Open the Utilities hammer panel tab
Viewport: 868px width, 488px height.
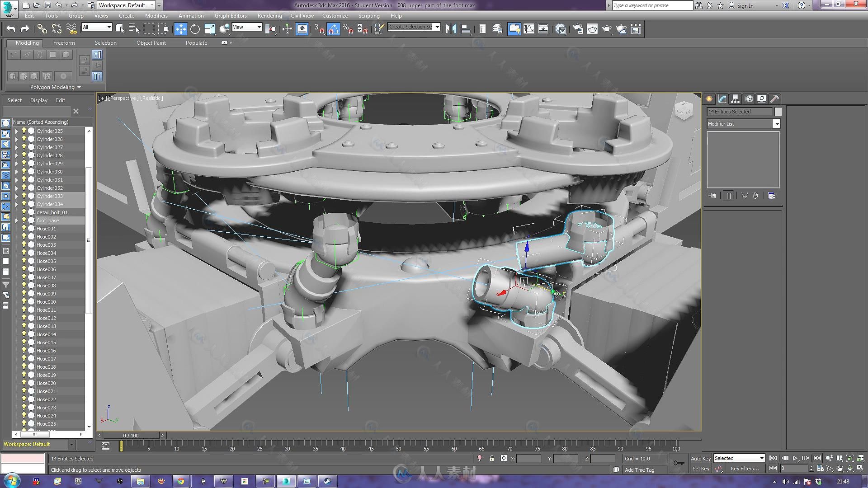click(x=775, y=99)
